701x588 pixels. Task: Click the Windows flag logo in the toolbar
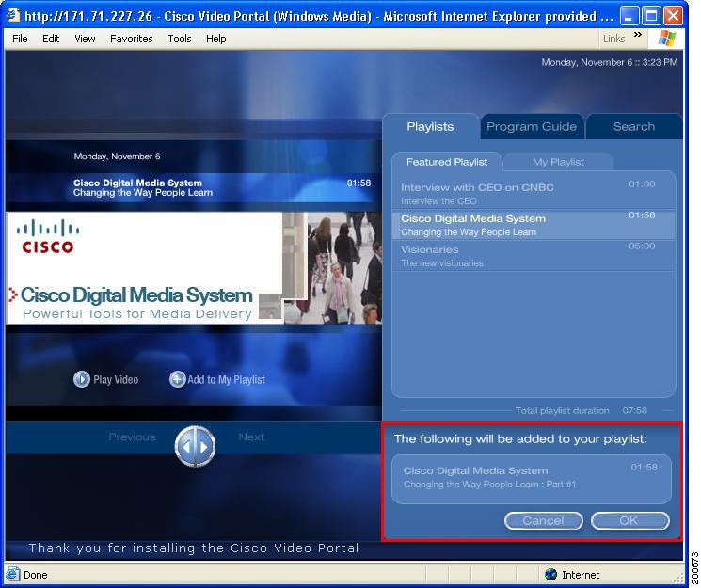tap(667, 39)
